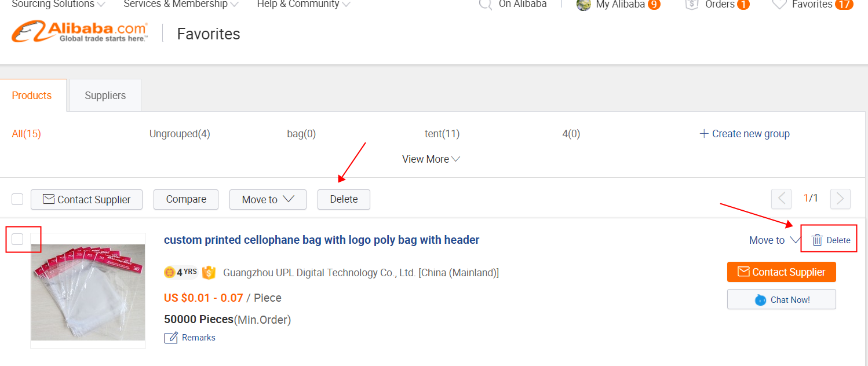Switch to the Suppliers tab
This screenshot has width=868, height=366.
tap(105, 96)
